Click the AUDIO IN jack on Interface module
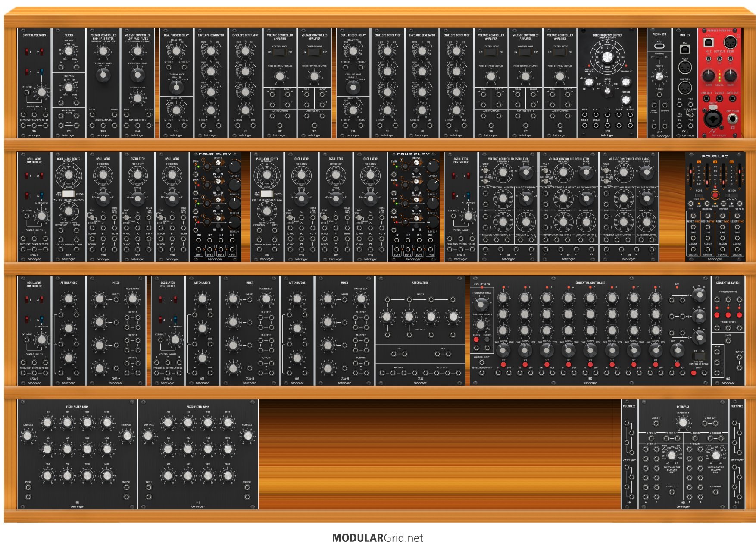756x547 pixels. (x=656, y=423)
